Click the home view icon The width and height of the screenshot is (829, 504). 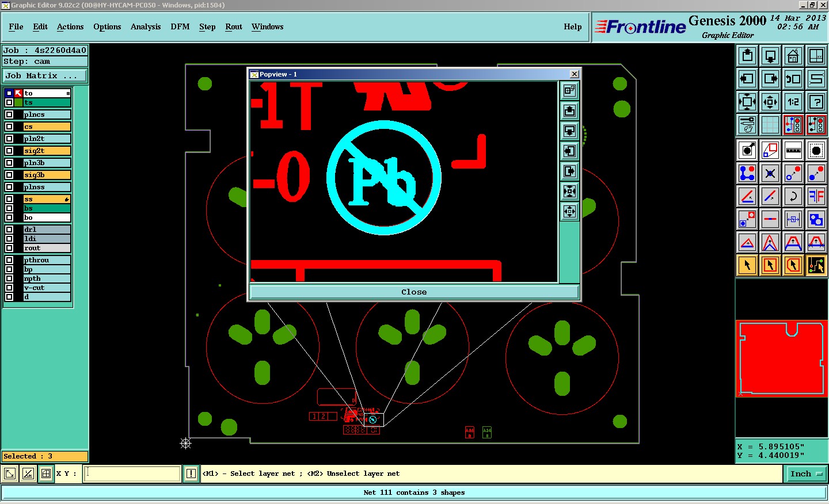793,56
